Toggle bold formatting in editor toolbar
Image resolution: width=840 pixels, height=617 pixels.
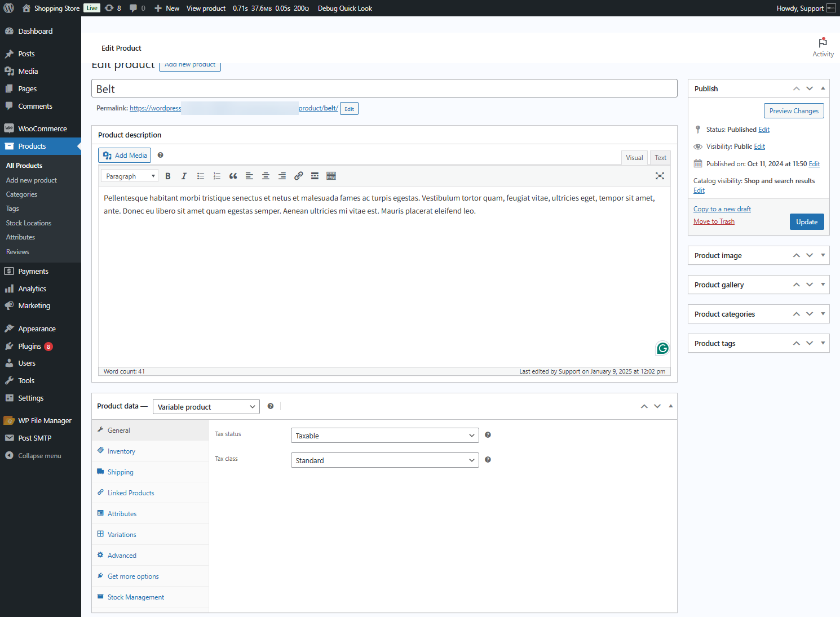coord(167,176)
